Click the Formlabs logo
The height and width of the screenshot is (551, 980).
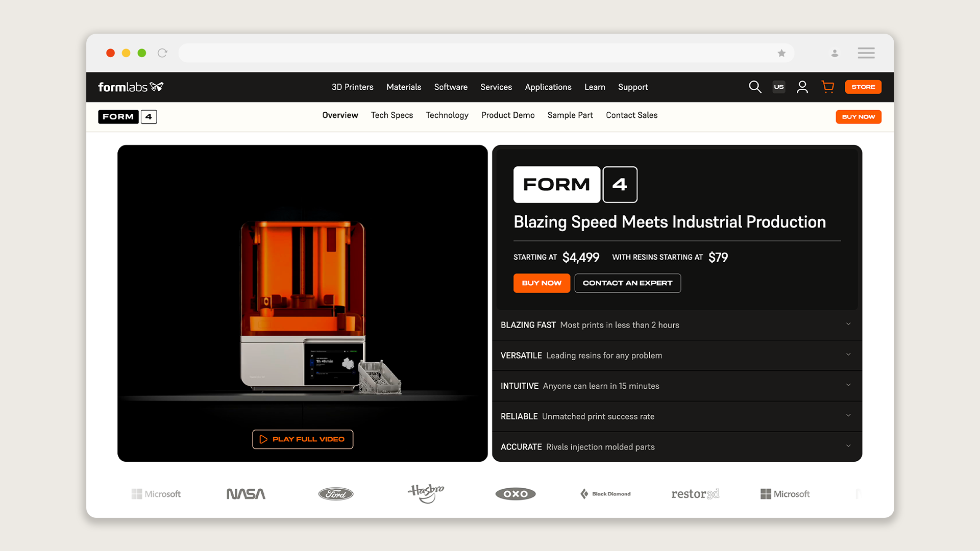coord(131,87)
